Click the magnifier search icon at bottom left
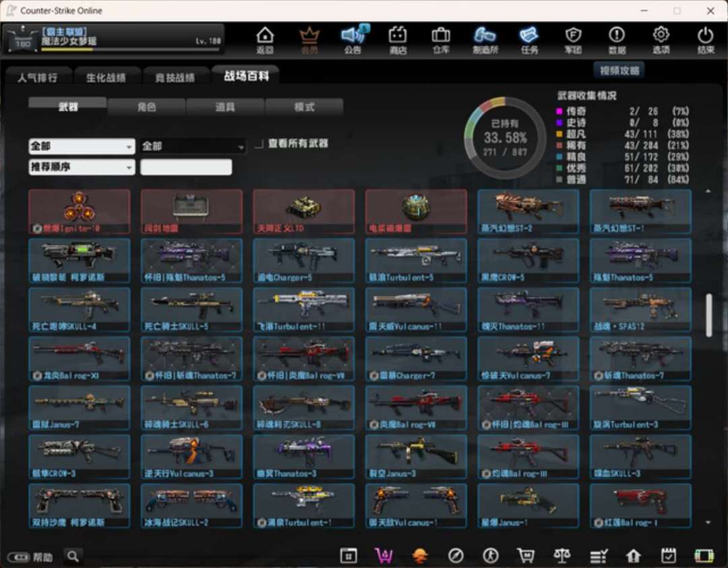728x568 pixels. click(73, 556)
